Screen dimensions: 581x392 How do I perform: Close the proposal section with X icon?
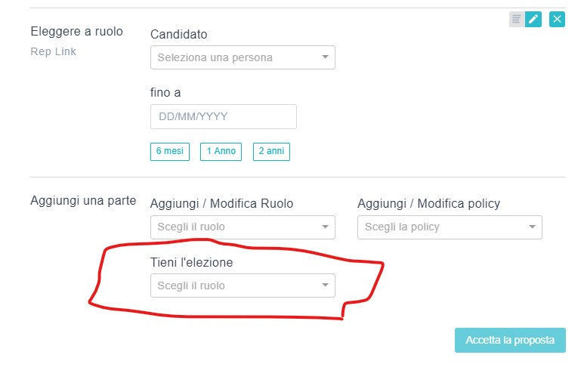[x=557, y=20]
